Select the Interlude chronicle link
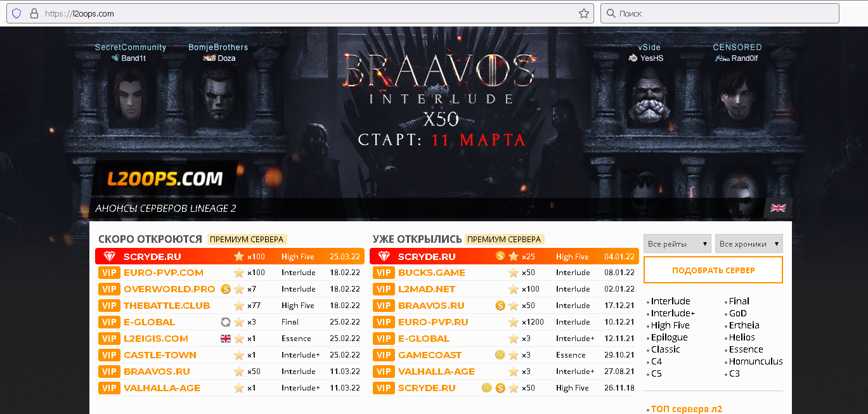The width and height of the screenshot is (868, 414). click(670, 301)
